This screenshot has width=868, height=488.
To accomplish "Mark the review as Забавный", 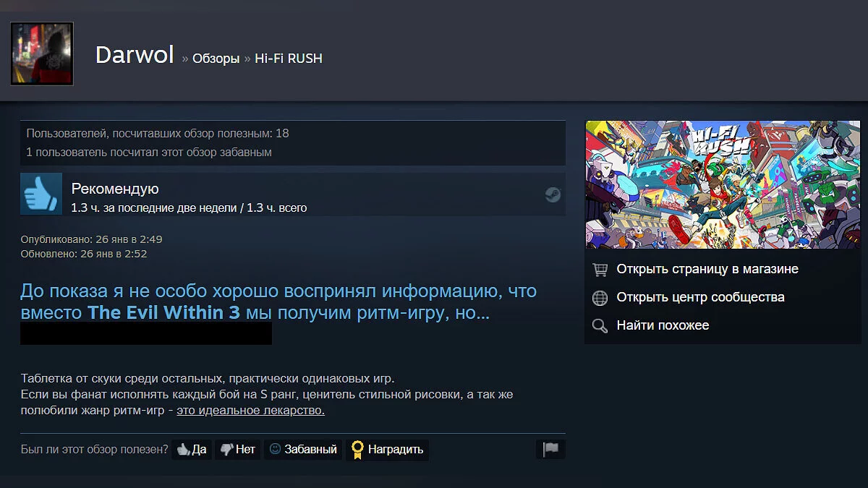I will click(303, 450).
